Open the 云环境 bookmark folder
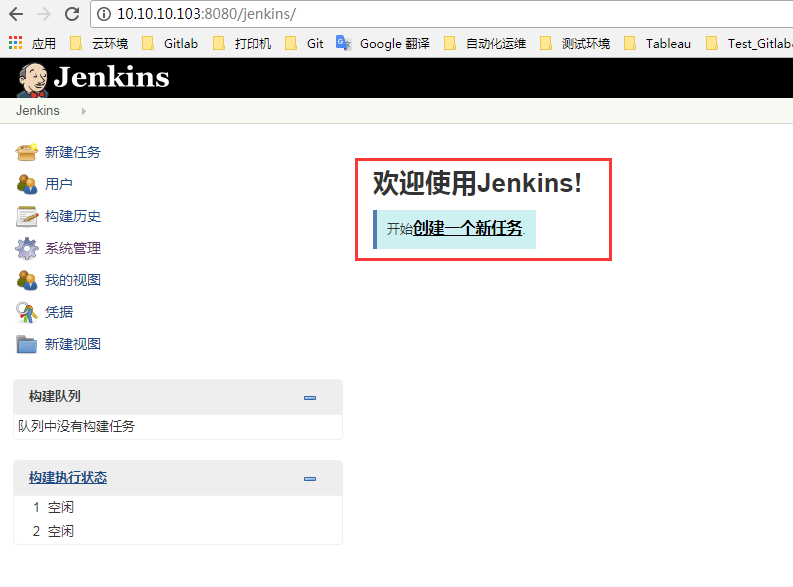The image size is (793, 587). click(x=99, y=43)
